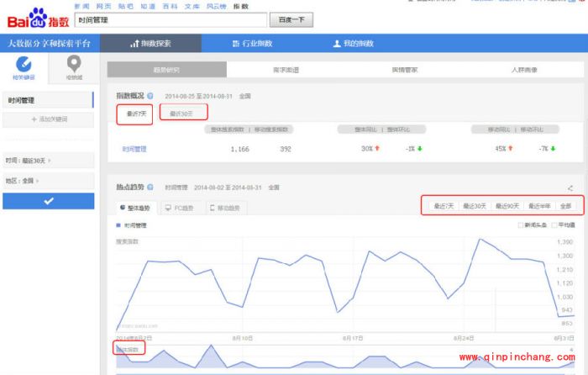Image resolution: width=588 pixels, height=375 pixels.
Task: Set trend range to 最近30天
Action: point(475,206)
